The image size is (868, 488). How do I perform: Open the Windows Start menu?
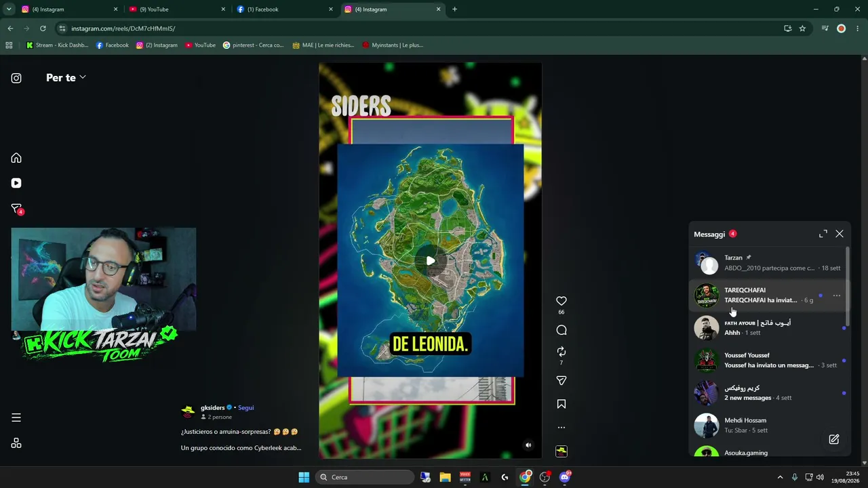click(x=304, y=477)
